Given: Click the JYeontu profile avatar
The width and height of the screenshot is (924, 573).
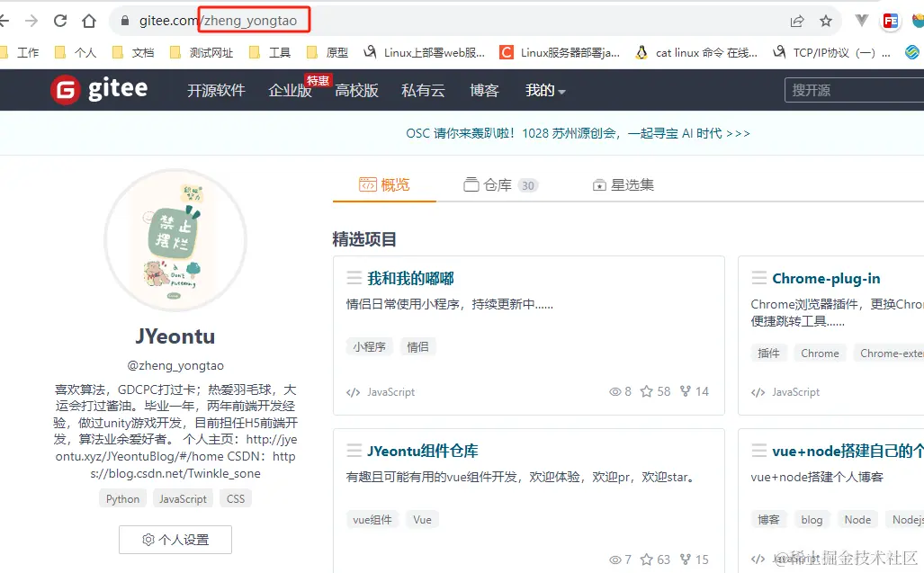Looking at the screenshot, I should 175,239.
